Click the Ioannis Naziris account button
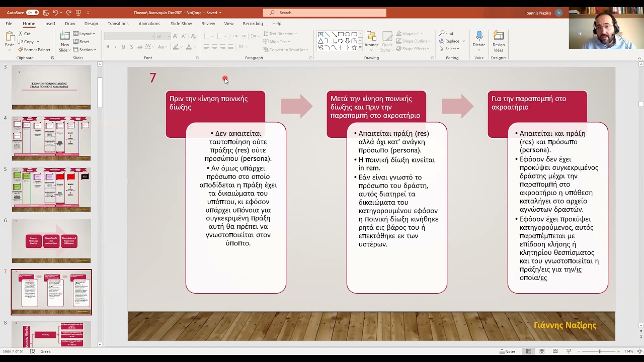Image resolution: width=644 pixels, height=362 pixels. (543, 13)
